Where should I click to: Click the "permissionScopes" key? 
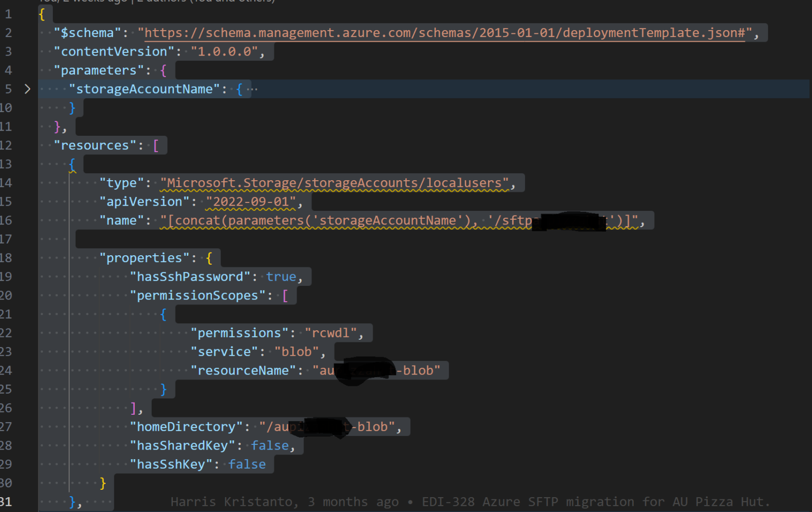coord(198,295)
